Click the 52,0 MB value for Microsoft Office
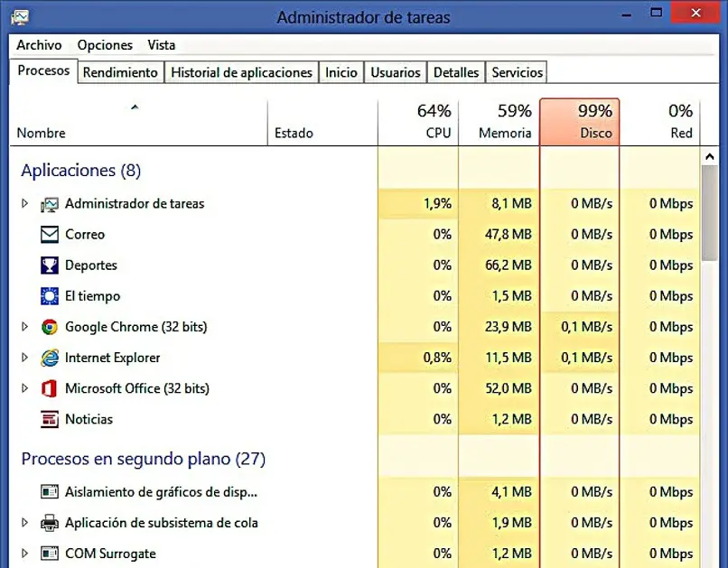Image resolution: width=728 pixels, height=568 pixels. tap(509, 388)
